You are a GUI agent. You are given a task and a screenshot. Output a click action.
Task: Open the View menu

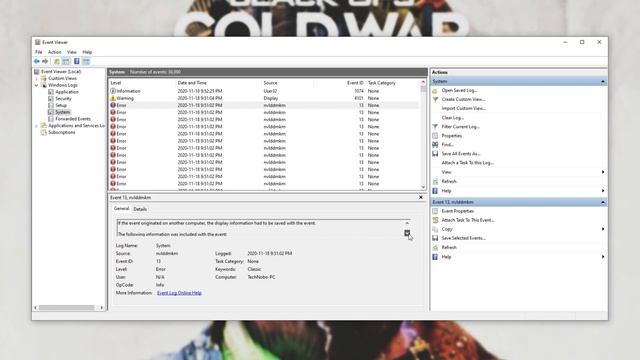click(71, 52)
